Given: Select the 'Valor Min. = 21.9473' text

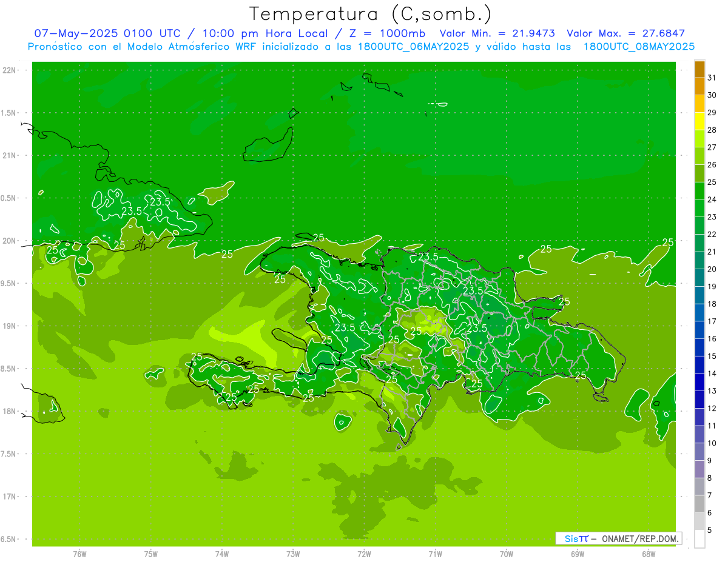Looking at the screenshot, I should pos(497,33).
